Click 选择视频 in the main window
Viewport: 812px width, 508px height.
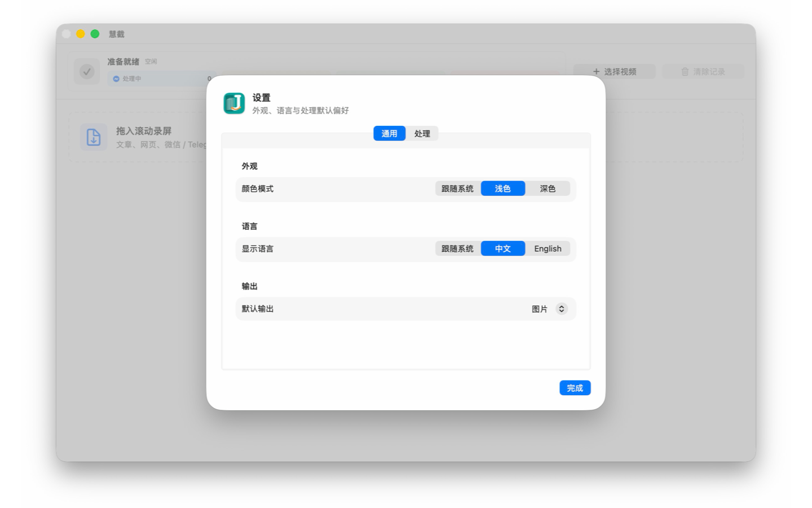[615, 72]
